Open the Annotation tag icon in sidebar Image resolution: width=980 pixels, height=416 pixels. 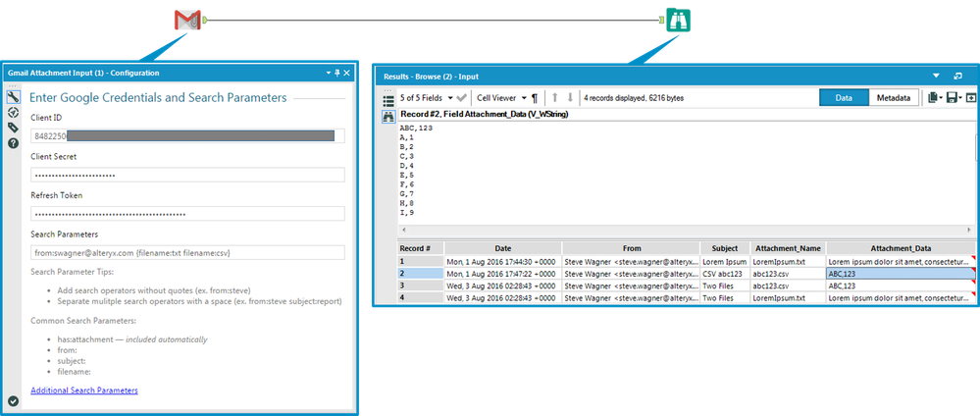[x=13, y=128]
